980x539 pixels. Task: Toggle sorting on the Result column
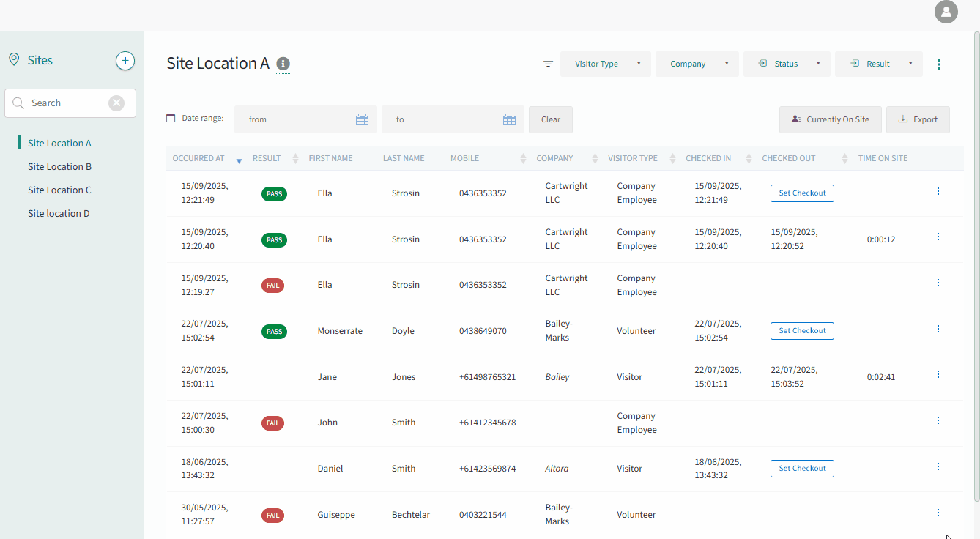click(x=295, y=158)
